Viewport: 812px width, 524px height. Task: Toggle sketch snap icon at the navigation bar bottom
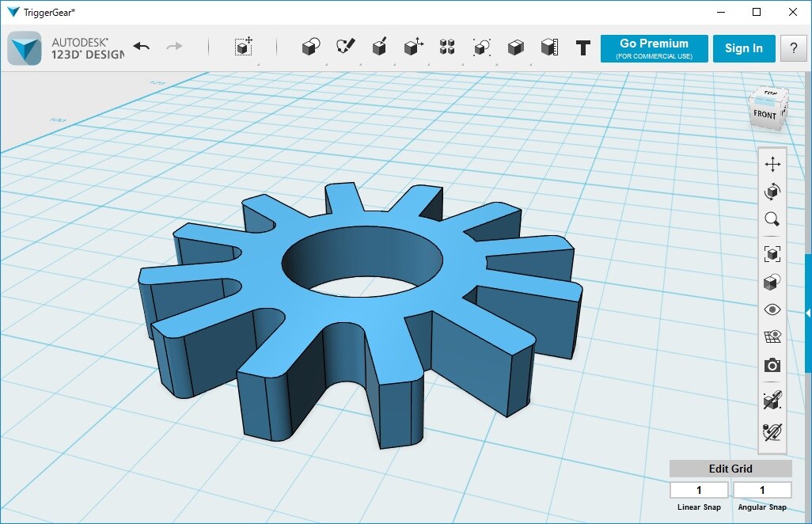click(772, 431)
